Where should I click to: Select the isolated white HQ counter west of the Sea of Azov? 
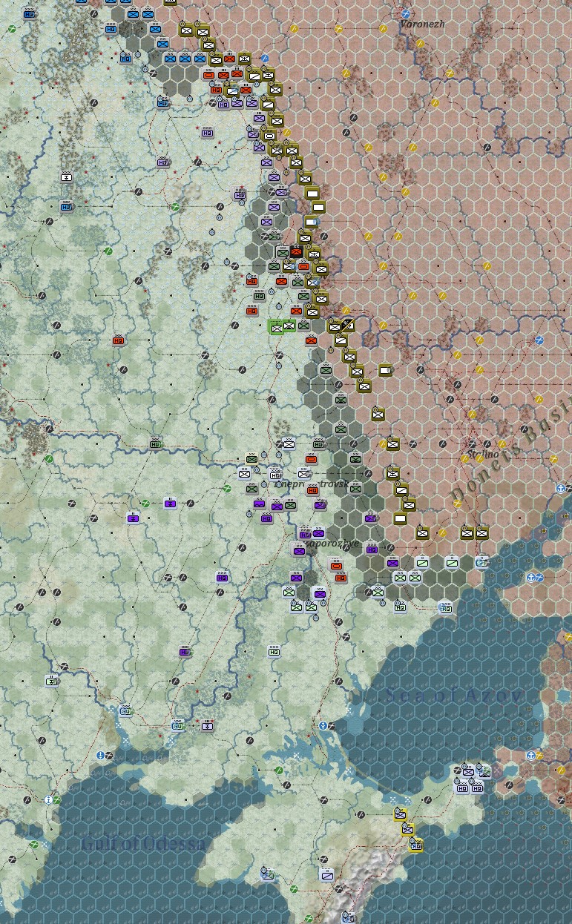(x=274, y=651)
